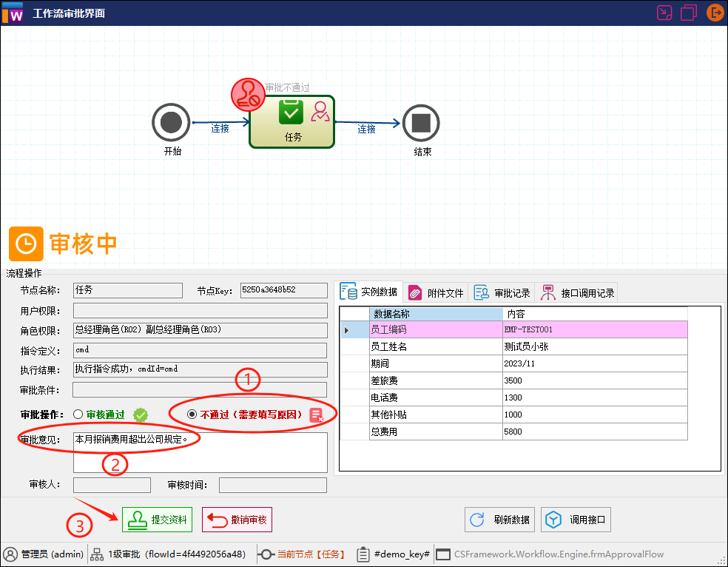The image size is (728, 567).
Task: Click the 审核人 field
Action: tap(112, 485)
